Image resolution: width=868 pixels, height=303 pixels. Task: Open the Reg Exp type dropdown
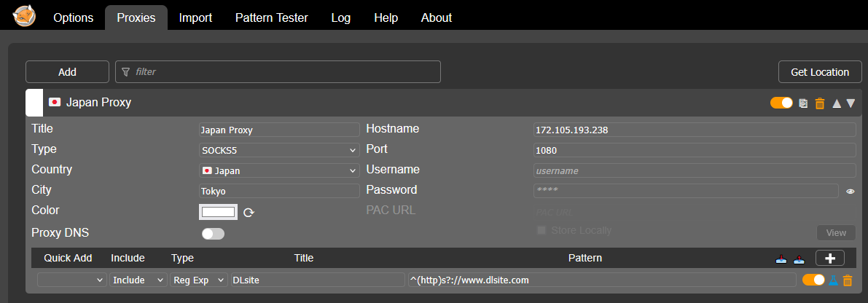199,280
